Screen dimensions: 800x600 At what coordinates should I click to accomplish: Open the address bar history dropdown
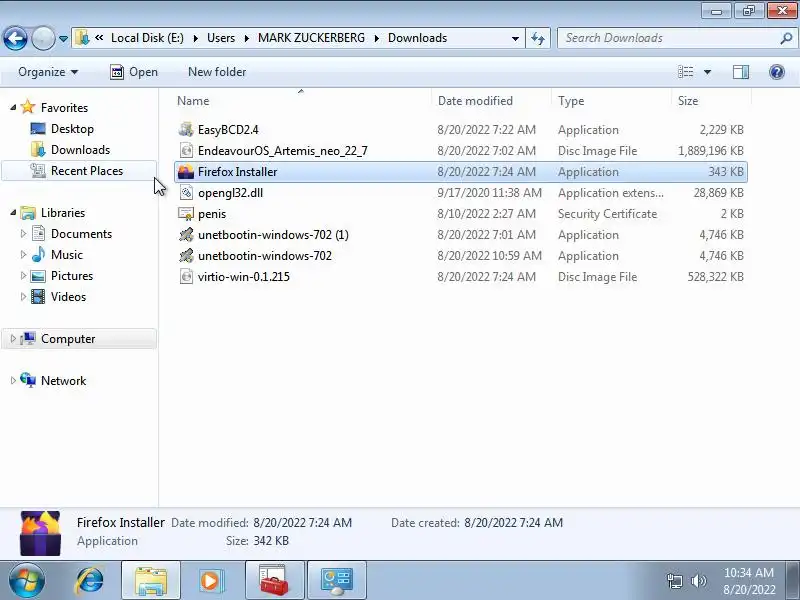[515, 38]
